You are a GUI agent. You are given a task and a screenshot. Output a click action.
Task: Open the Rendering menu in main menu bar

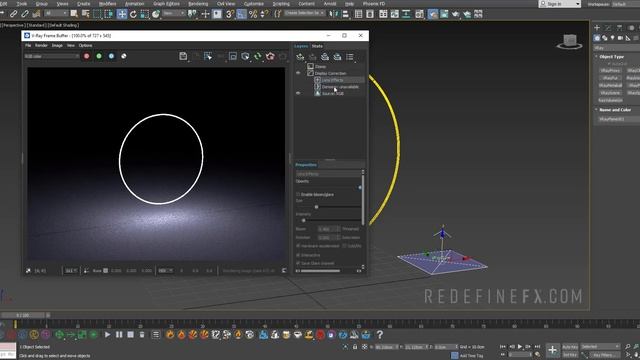(198, 4)
